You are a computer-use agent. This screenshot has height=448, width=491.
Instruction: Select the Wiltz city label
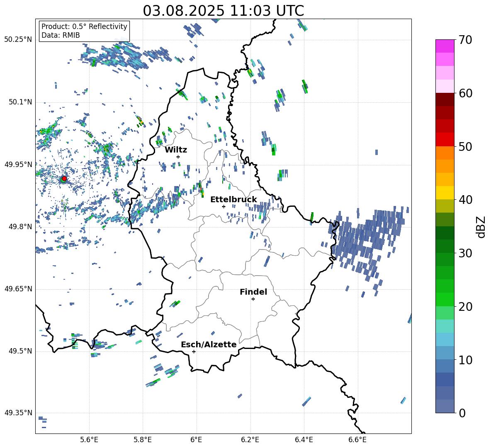click(176, 150)
